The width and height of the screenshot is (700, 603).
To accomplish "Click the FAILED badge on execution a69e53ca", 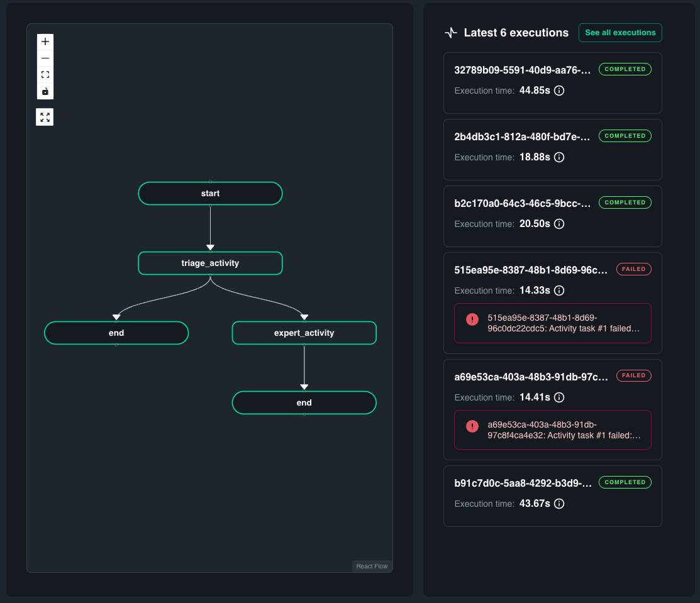I will tap(633, 375).
